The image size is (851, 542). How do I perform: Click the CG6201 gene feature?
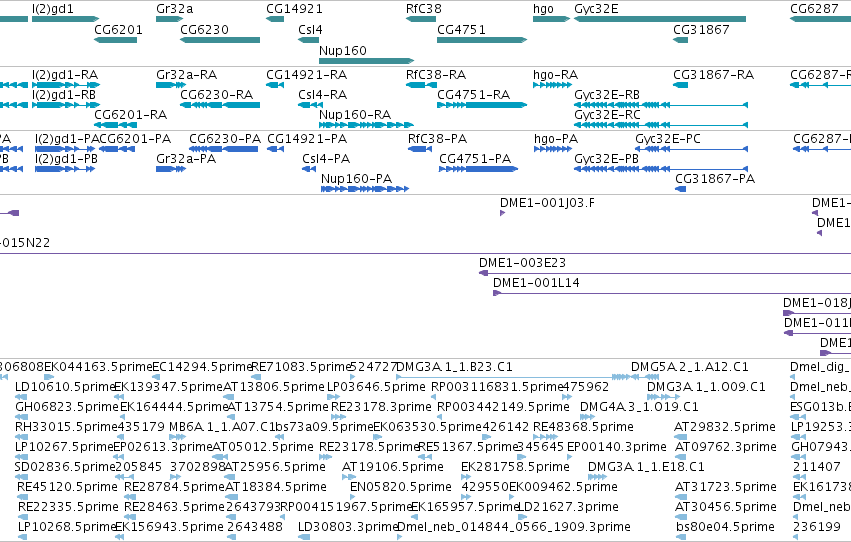tap(116, 40)
